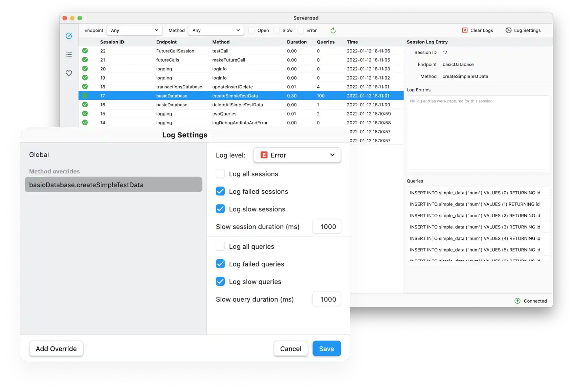Click green check icon for session 22
574x392 pixels.
pos(85,51)
